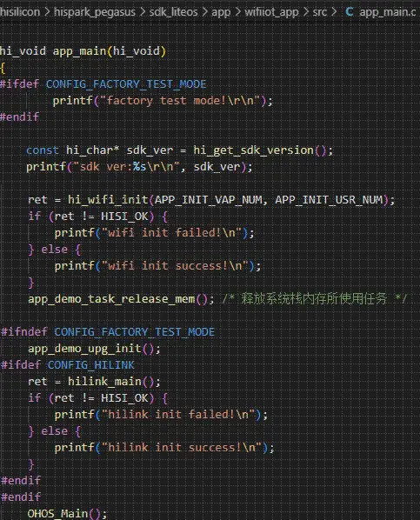Select the sdk_ver variable in const declaration
The height and width of the screenshot is (520, 420).
pyautogui.click(x=150, y=150)
